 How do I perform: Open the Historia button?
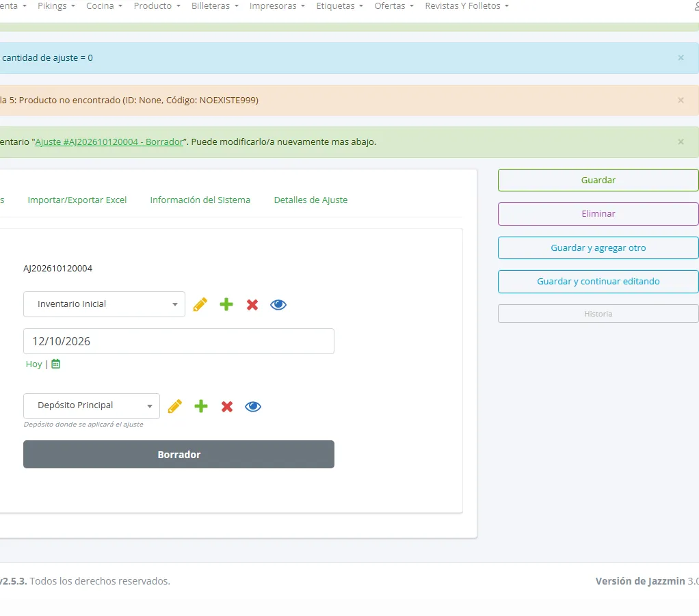(x=598, y=314)
